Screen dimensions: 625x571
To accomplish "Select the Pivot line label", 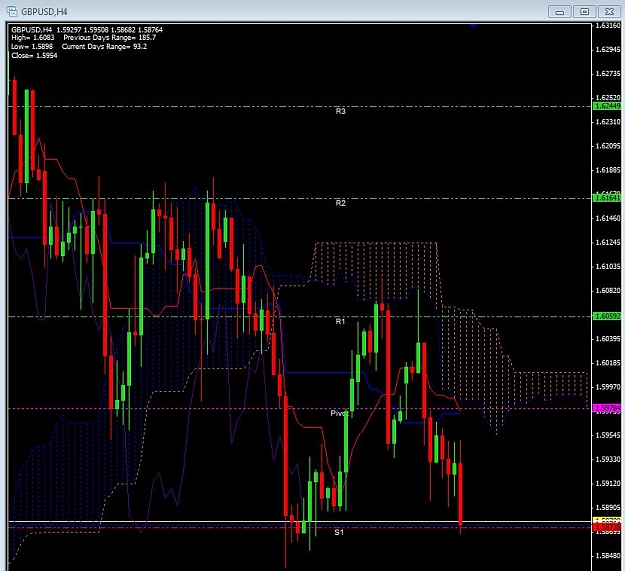I will click(339, 413).
